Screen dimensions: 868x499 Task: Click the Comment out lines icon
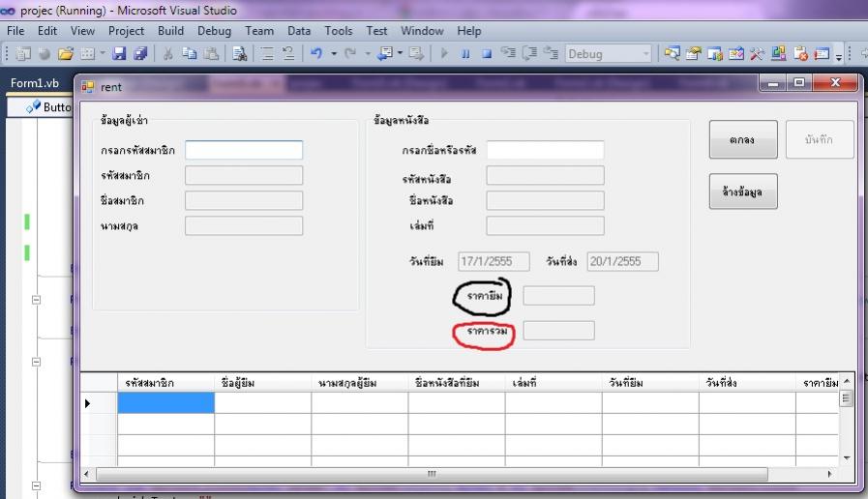pyautogui.click(x=267, y=53)
